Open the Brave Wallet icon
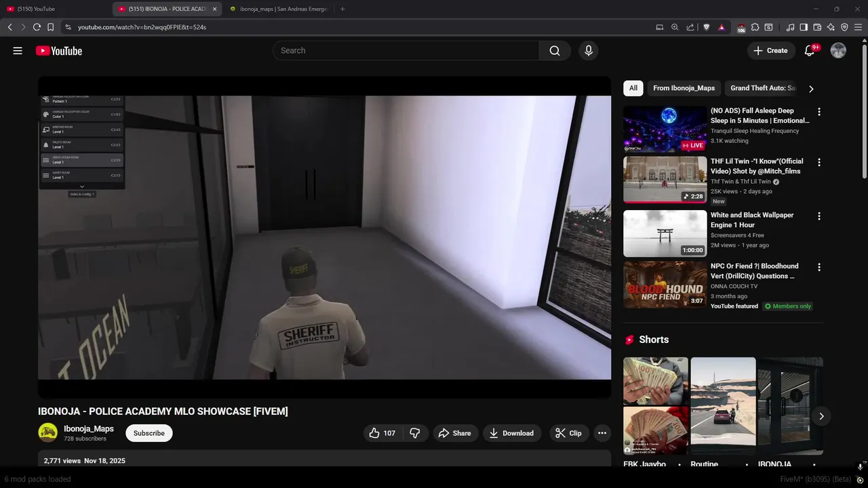The height and width of the screenshot is (488, 868). (817, 27)
